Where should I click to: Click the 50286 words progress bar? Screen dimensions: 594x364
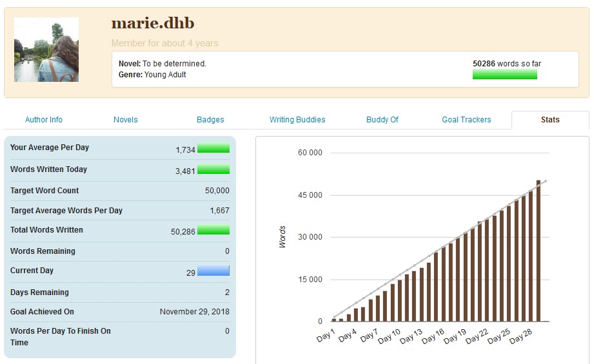[x=504, y=74]
